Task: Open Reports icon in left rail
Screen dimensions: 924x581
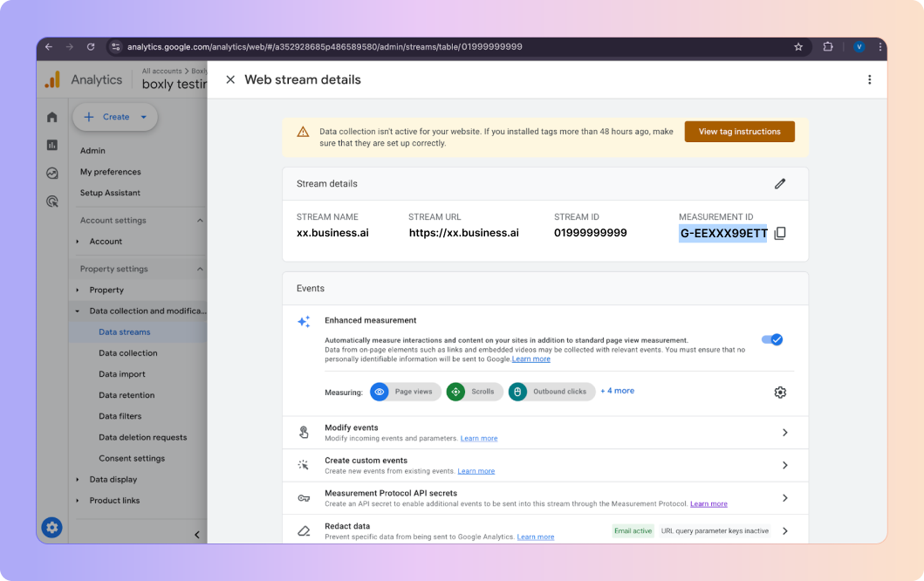Action: pos(52,145)
